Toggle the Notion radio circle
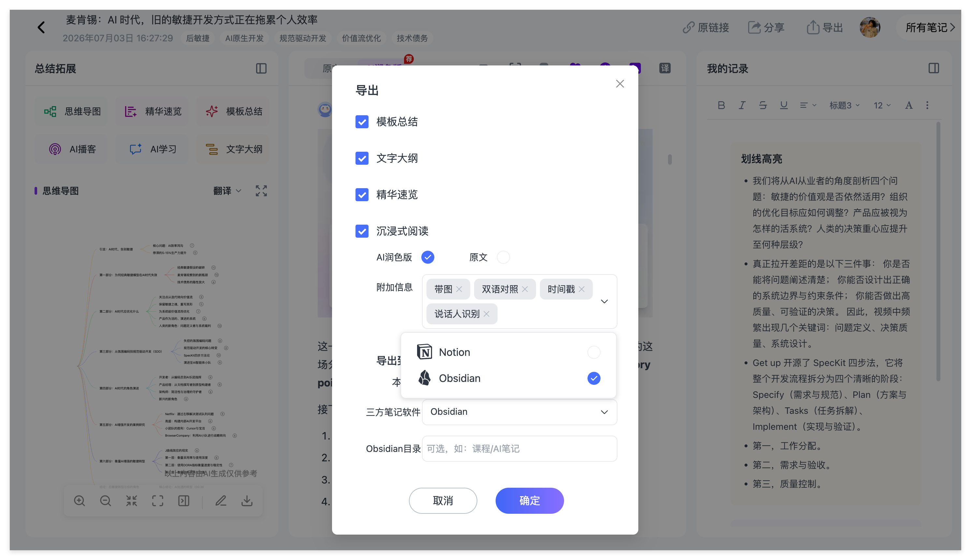971x560 pixels. pos(594,352)
